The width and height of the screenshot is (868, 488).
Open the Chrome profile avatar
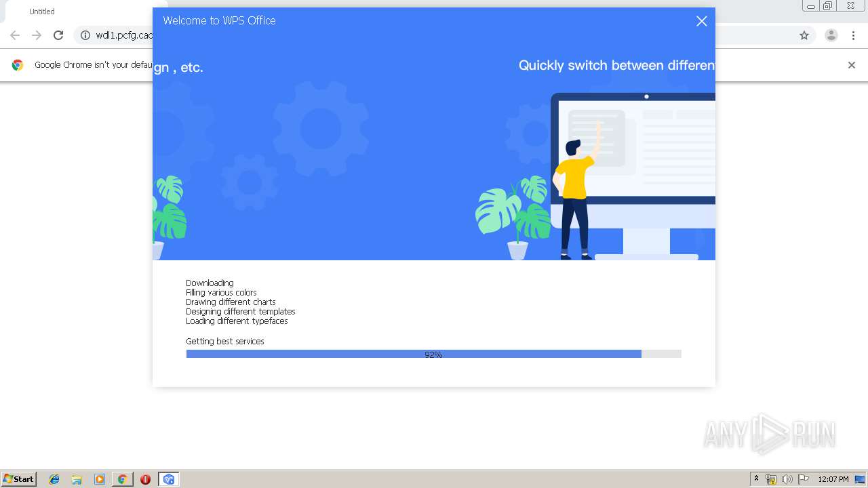point(831,35)
